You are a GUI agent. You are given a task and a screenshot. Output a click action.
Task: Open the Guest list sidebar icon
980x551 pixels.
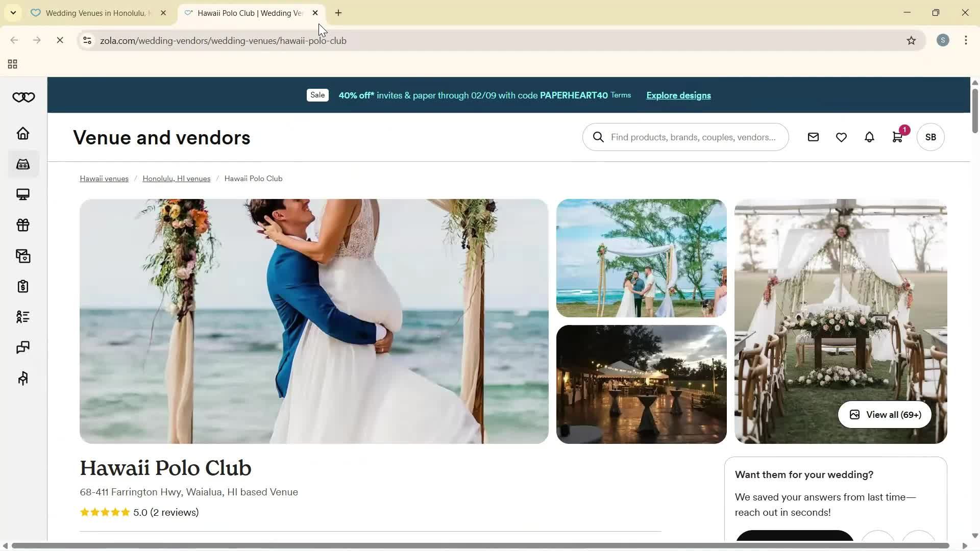[x=22, y=317]
